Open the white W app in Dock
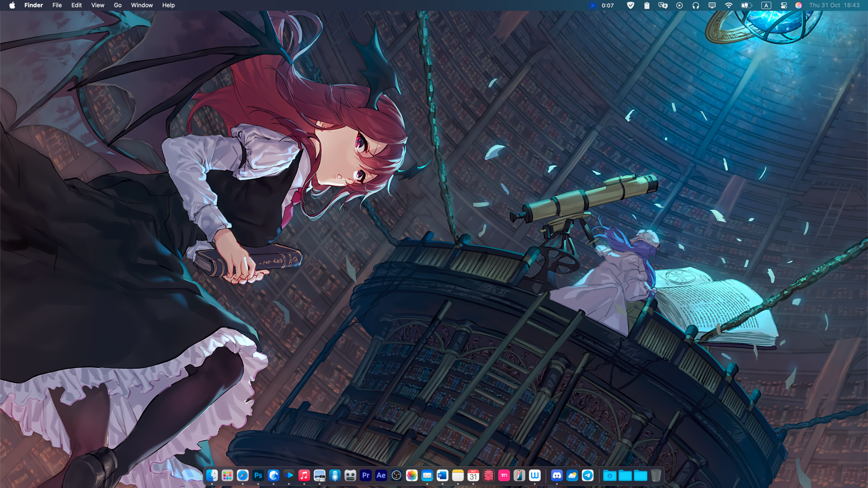The height and width of the screenshot is (488, 868). coord(535,475)
